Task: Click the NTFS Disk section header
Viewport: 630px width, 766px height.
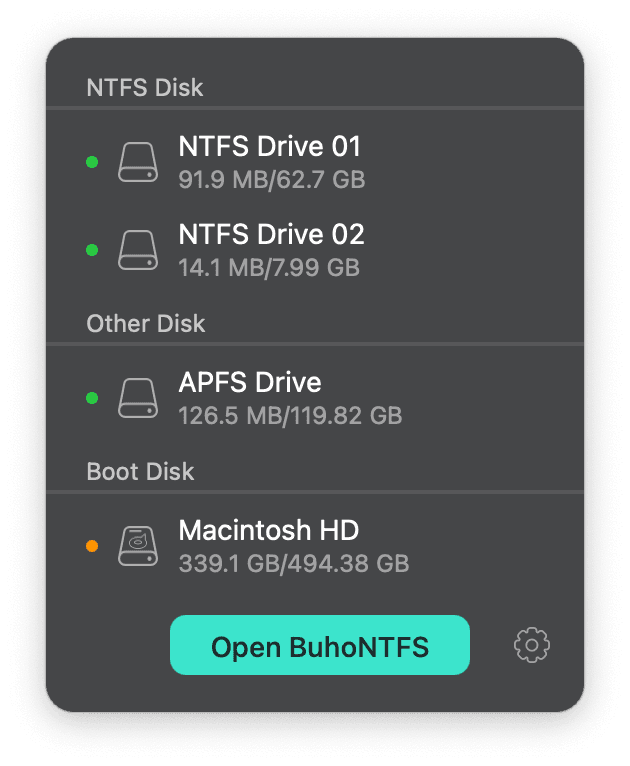Action: [145, 88]
